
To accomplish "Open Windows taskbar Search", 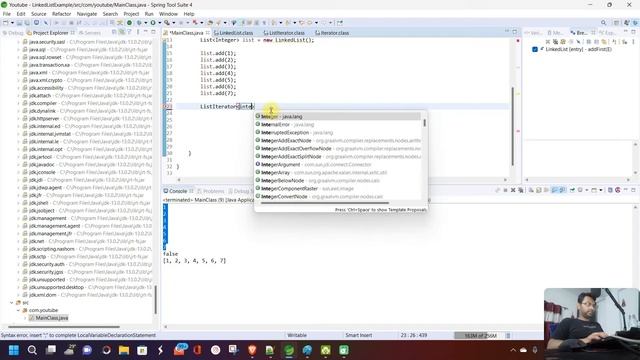I will click(32, 350).
